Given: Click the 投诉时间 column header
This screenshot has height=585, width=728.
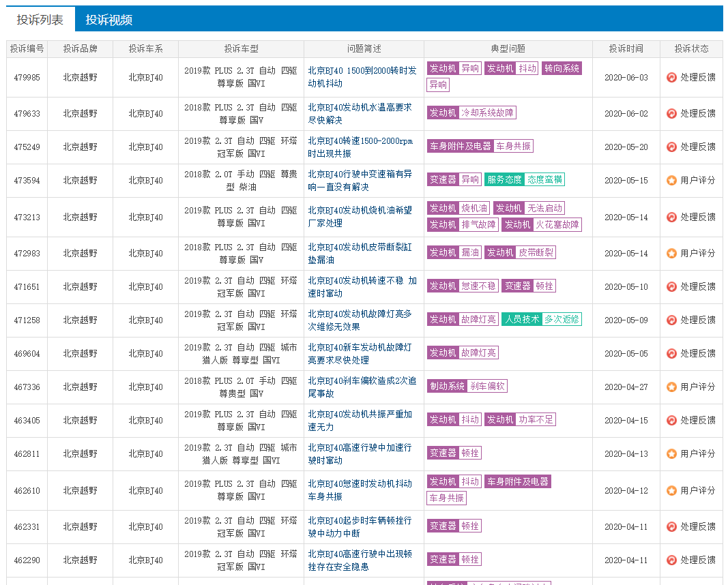Looking at the screenshot, I should [x=626, y=48].
